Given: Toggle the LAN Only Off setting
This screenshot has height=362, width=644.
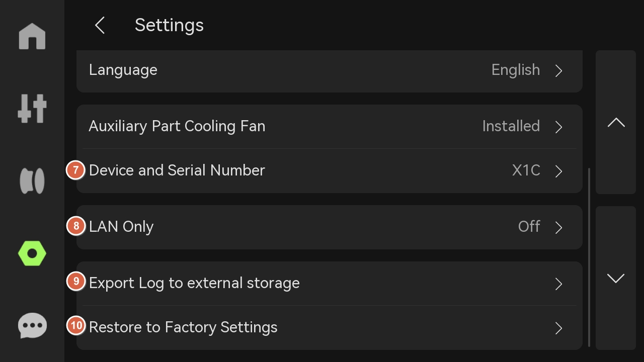Looking at the screenshot, I should (x=529, y=227).
